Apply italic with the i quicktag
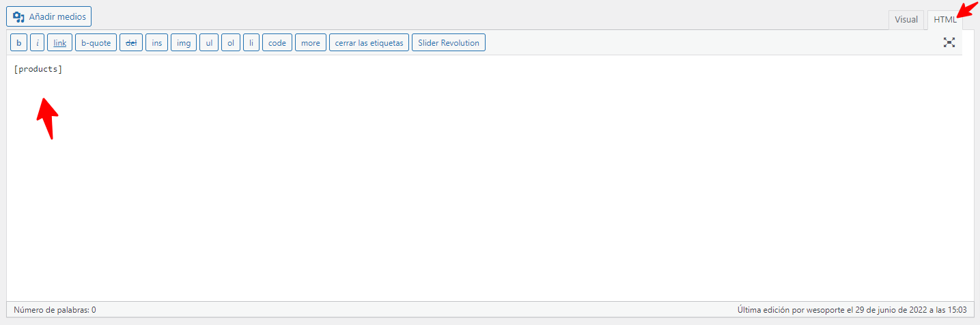This screenshot has width=980, height=325. (x=38, y=43)
